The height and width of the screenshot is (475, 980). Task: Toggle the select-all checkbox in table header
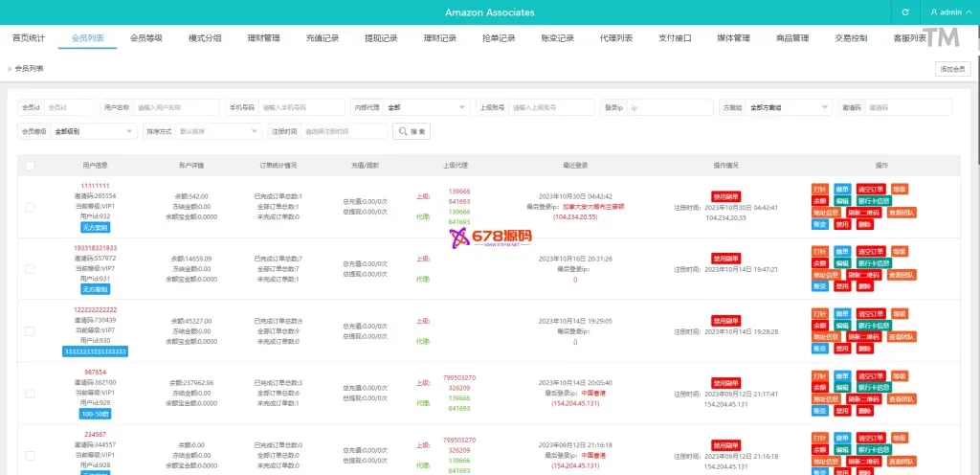30,166
